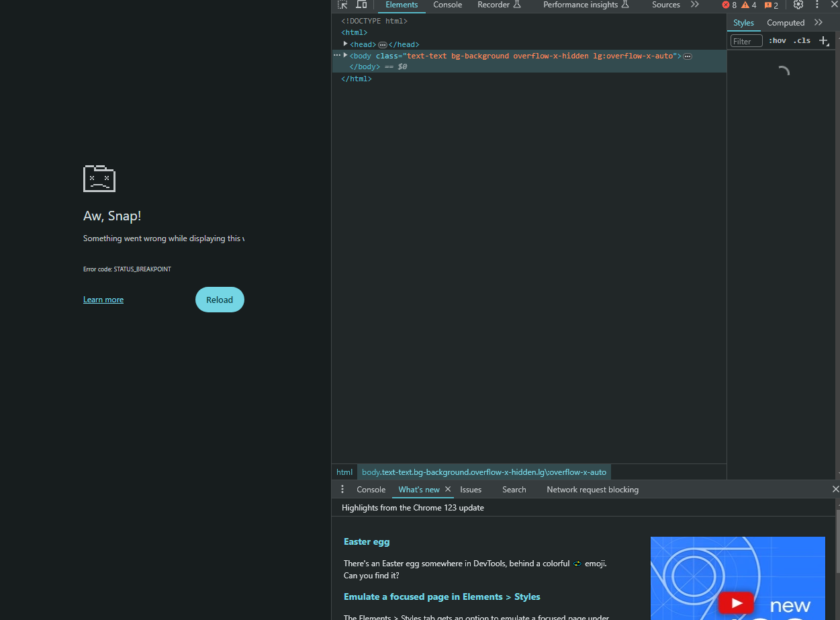Activate the inspect element picker icon
The width and height of the screenshot is (840, 620).
342,5
